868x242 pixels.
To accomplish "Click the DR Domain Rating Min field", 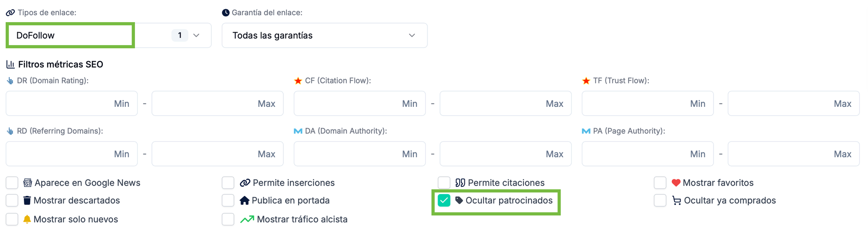I will pyautogui.click(x=72, y=103).
